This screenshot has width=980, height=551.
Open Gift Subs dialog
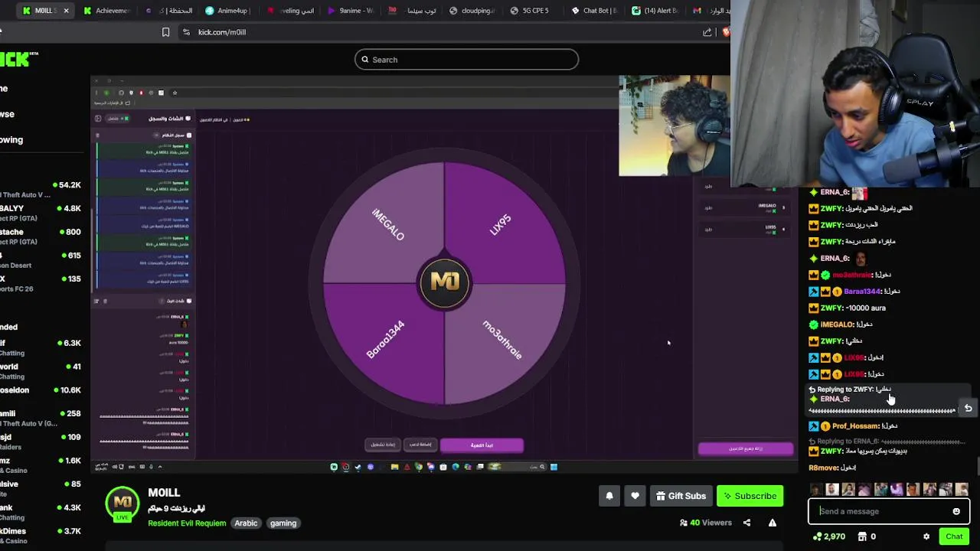click(x=681, y=496)
